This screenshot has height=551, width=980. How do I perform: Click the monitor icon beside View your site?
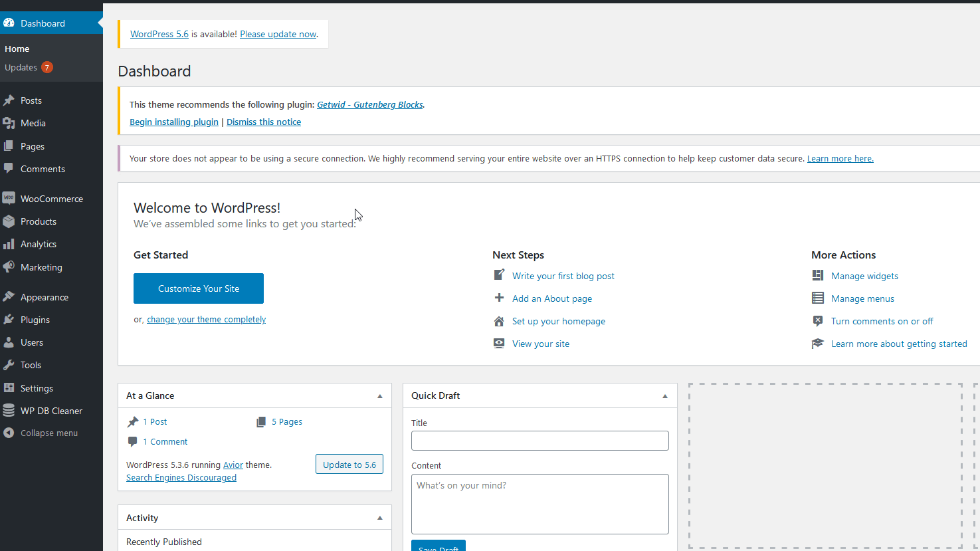[499, 343]
